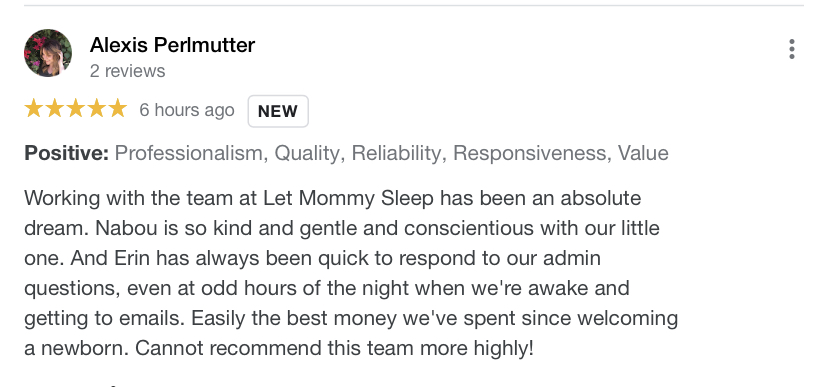The image size is (828, 387).
Task: Click the first gold star of the rating
Action: point(34,108)
